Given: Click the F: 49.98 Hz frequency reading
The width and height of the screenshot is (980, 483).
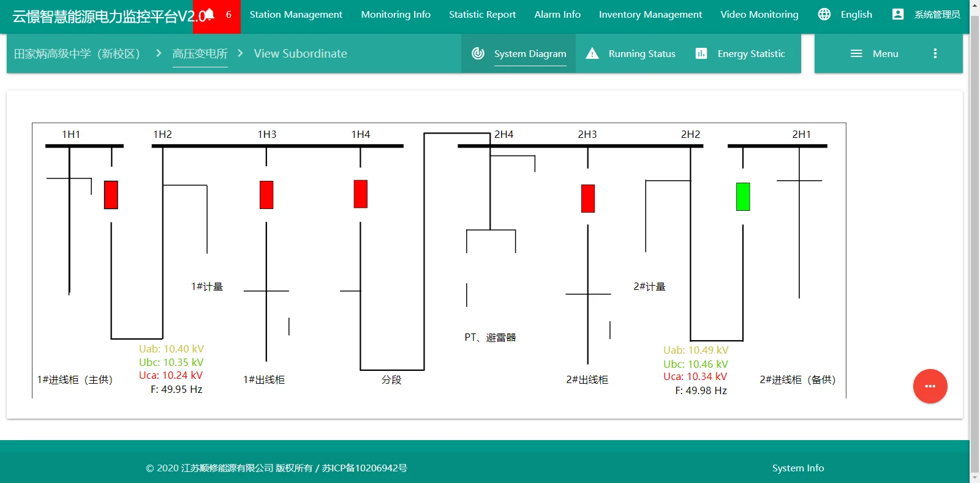Looking at the screenshot, I should point(701,390).
